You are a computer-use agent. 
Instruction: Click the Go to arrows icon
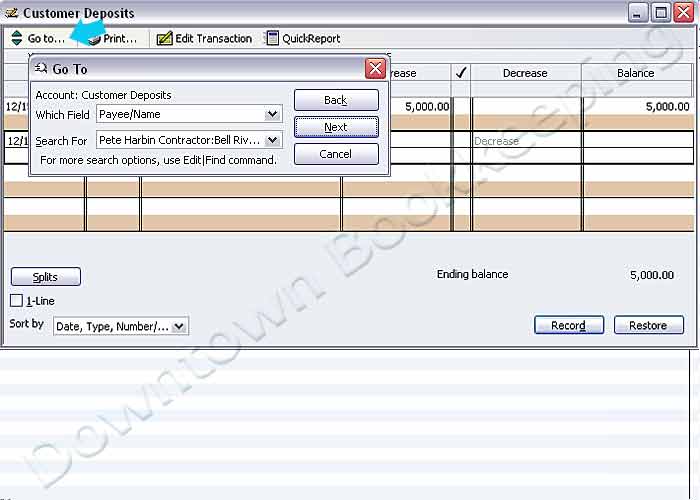[x=17, y=38]
